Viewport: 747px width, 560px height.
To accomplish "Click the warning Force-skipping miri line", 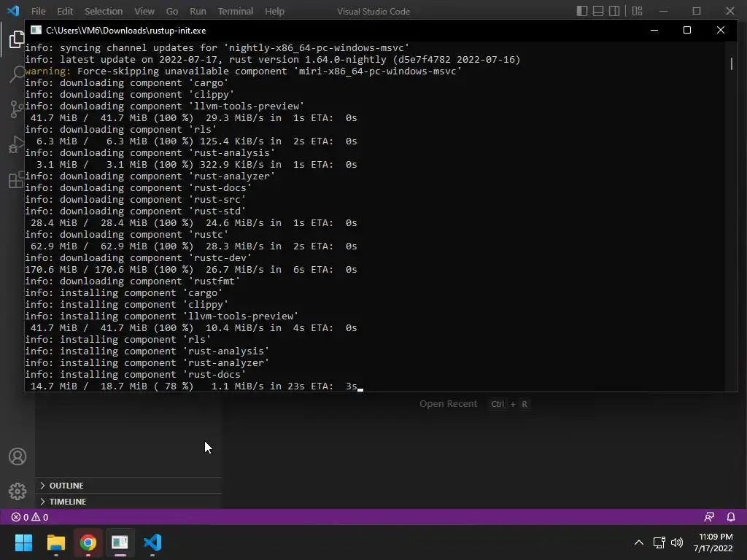I will tap(243, 71).
